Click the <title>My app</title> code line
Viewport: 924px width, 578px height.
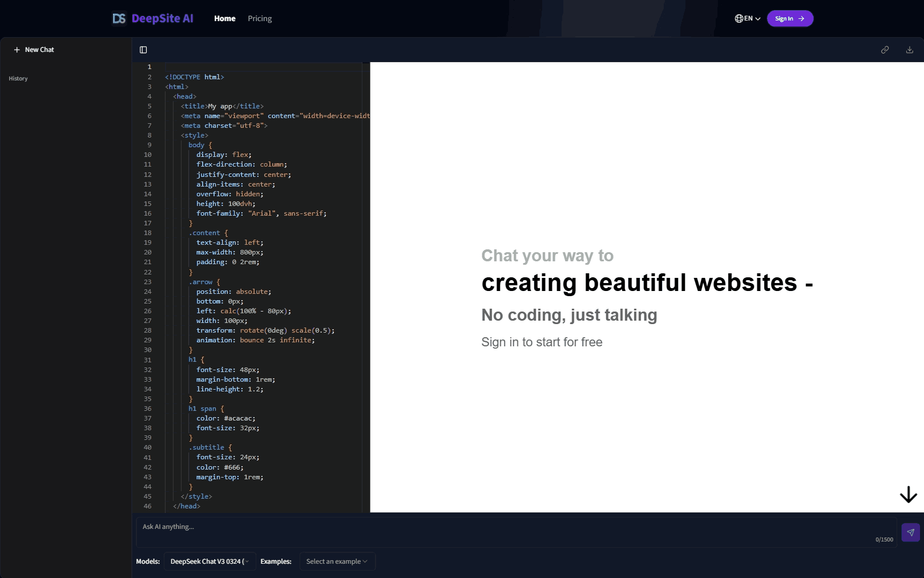tap(222, 106)
